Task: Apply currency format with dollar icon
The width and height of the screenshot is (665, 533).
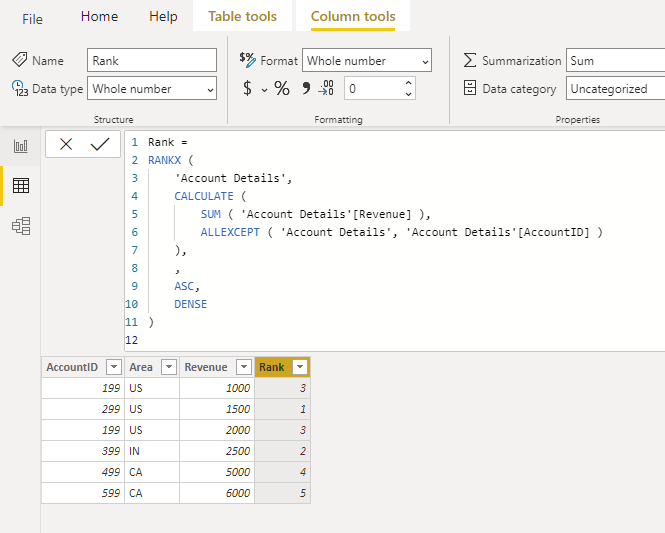Action: pos(247,89)
